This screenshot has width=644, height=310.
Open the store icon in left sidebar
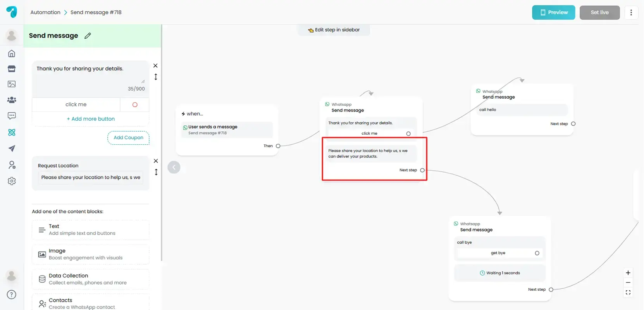(x=12, y=69)
